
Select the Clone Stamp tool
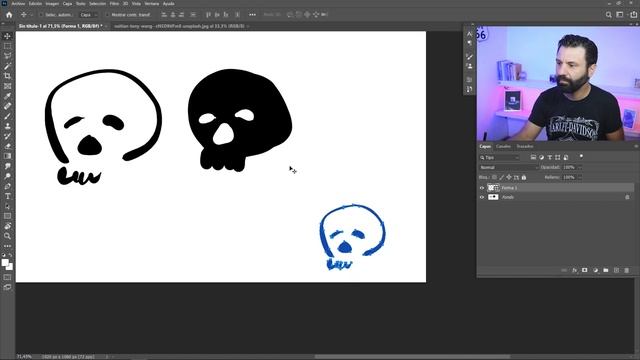click(x=7, y=126)
